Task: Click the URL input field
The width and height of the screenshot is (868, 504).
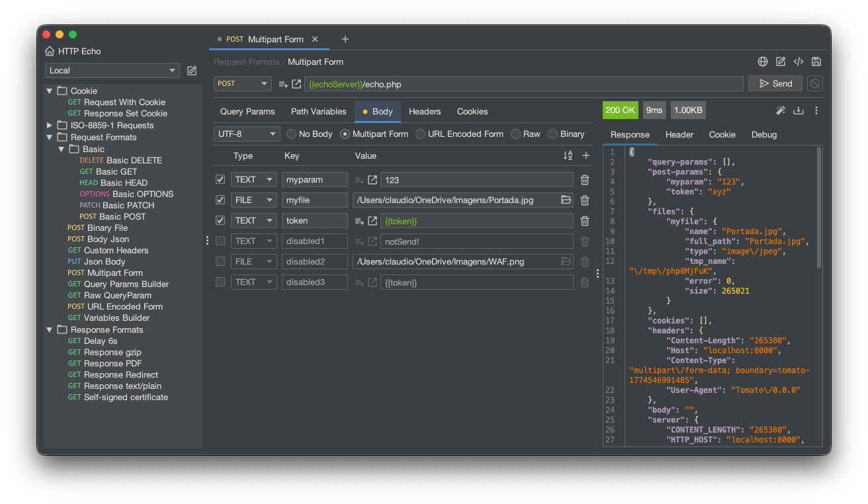Action: pyautogui.click(x=523, y=84)
